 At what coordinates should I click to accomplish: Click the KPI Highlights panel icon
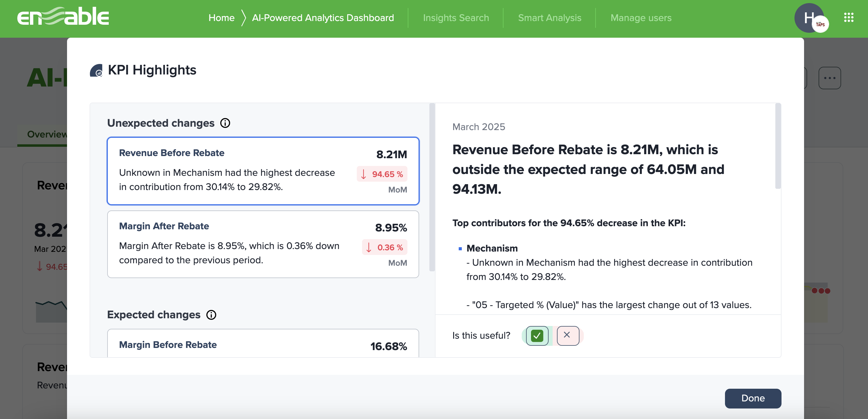pyautogui.click(x=96, y=70)
